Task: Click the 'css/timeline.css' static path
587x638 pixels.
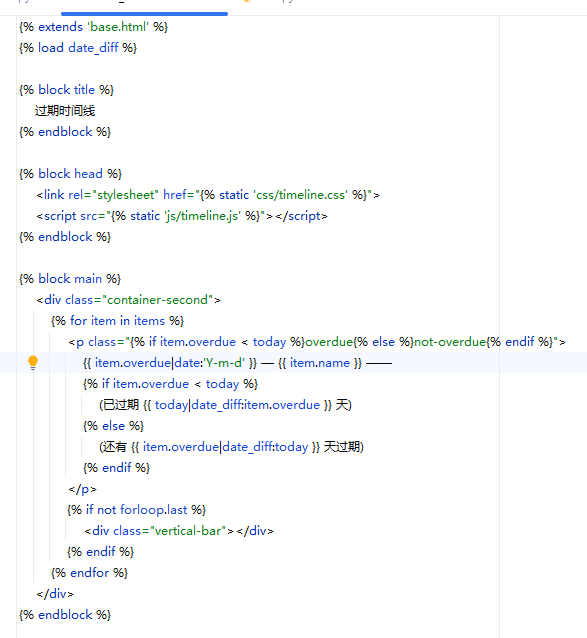Action: (301, 195)
